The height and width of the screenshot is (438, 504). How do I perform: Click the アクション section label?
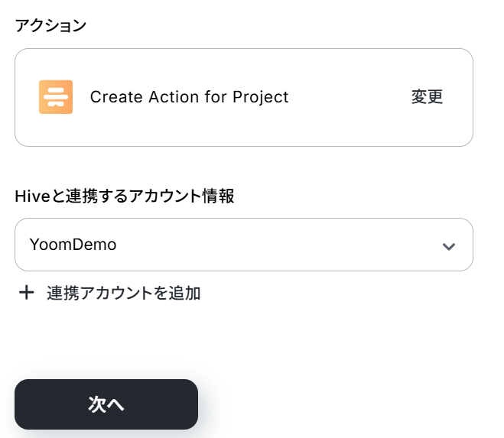pos(50,25)
